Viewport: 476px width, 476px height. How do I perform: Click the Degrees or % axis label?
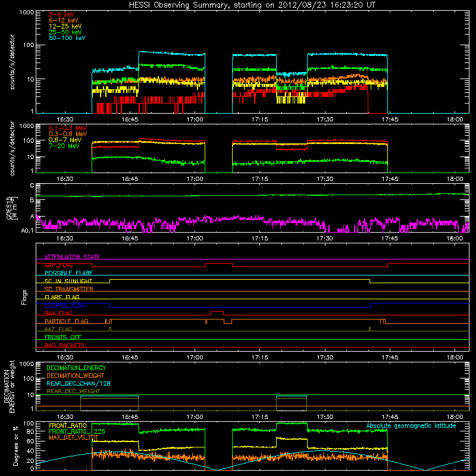point(16,446)
